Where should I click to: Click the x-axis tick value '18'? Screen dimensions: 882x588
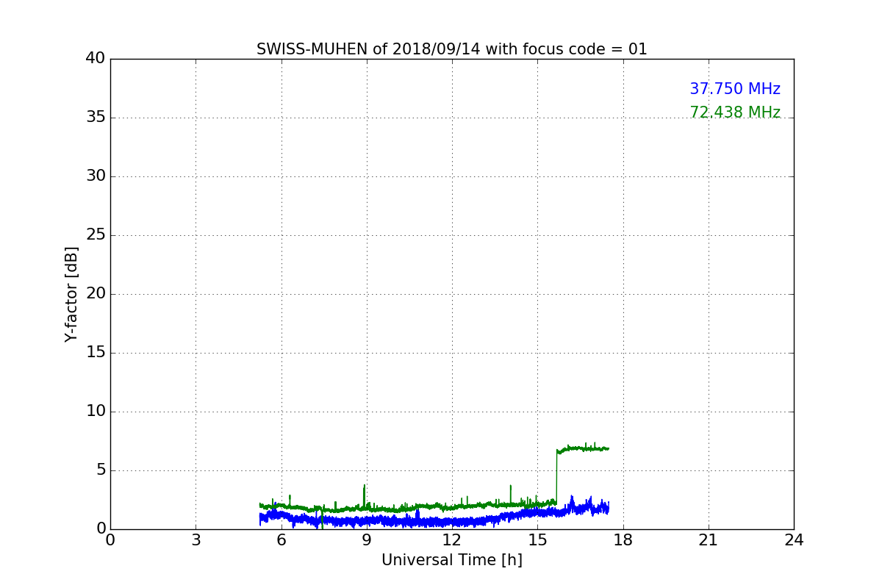point(623,539)
